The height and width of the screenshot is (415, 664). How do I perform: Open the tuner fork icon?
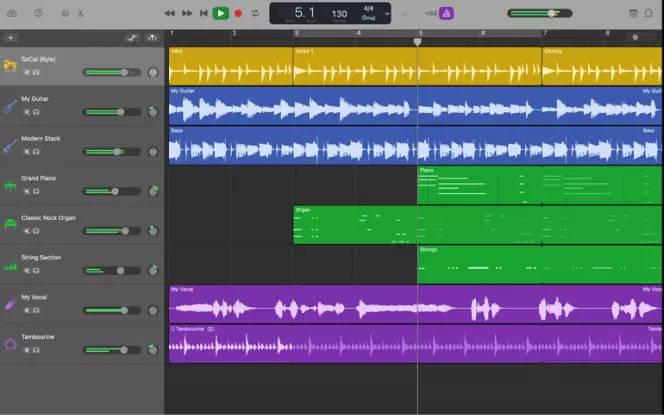[x=405, y=13]
